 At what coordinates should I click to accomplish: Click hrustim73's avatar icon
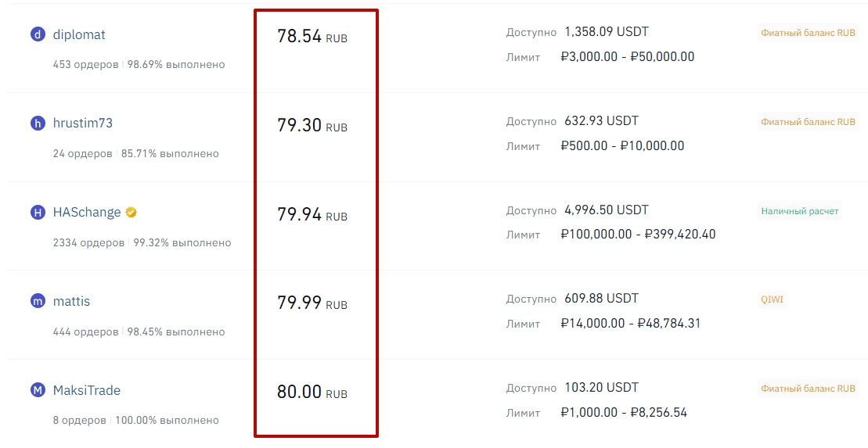(x=38, y=124)
